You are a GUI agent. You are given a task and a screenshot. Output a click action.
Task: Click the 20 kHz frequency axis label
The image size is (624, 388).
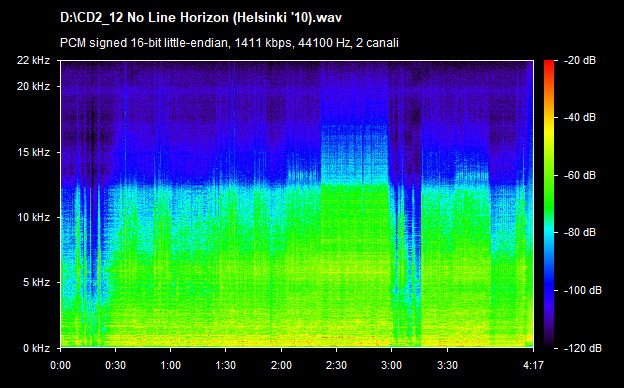click(33, 86)
